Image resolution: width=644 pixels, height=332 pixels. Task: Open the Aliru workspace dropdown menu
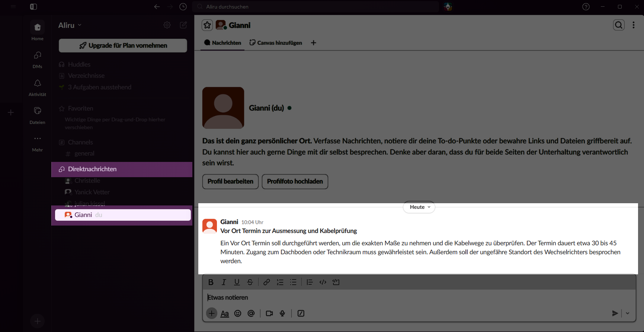pyautogui.click(x=70, y=25)
